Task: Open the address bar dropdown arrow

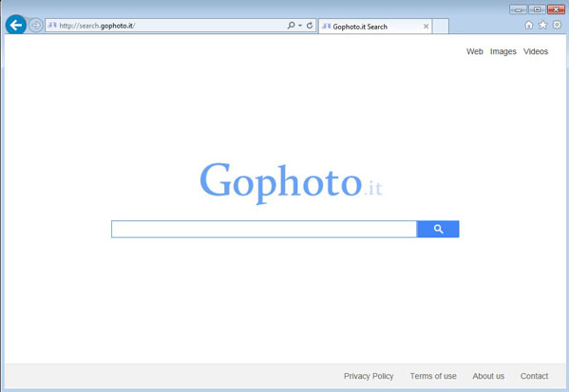Action: [300, 26]
